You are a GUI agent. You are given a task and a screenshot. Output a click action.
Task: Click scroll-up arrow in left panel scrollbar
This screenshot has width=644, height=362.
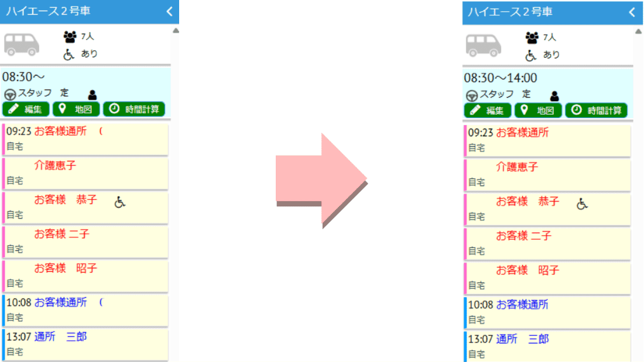tap(176, 30)
